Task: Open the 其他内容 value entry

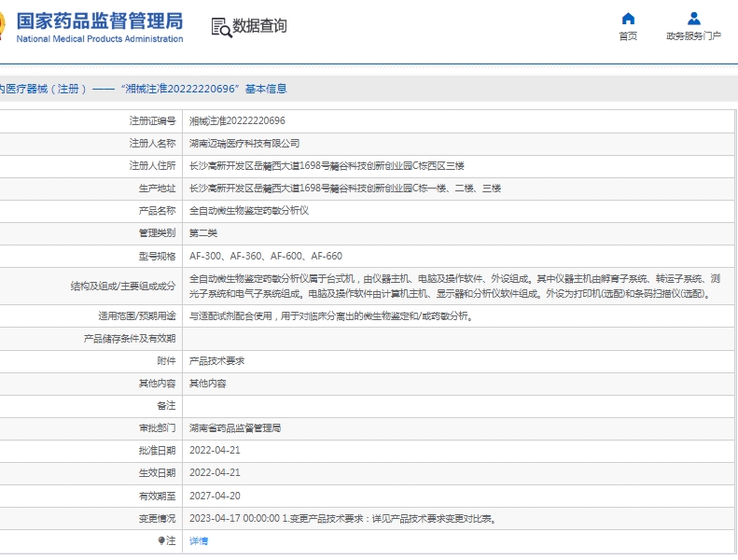Action: click(207, 384)
